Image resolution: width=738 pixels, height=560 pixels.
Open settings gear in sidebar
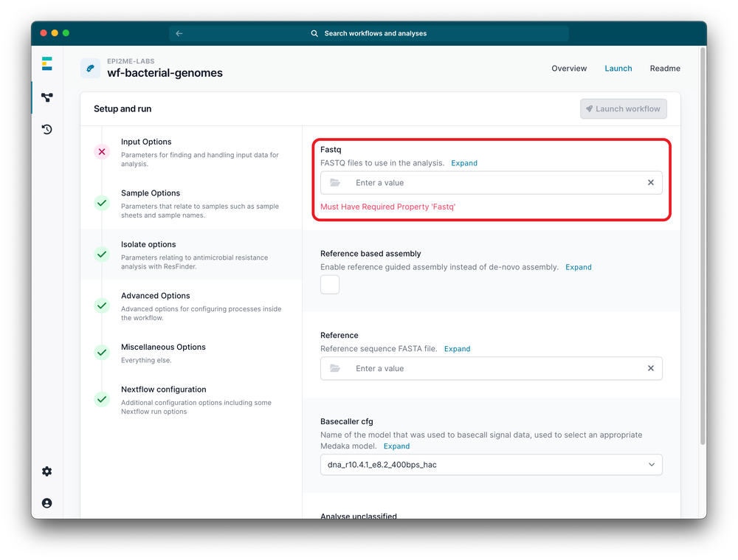(47, 471)
